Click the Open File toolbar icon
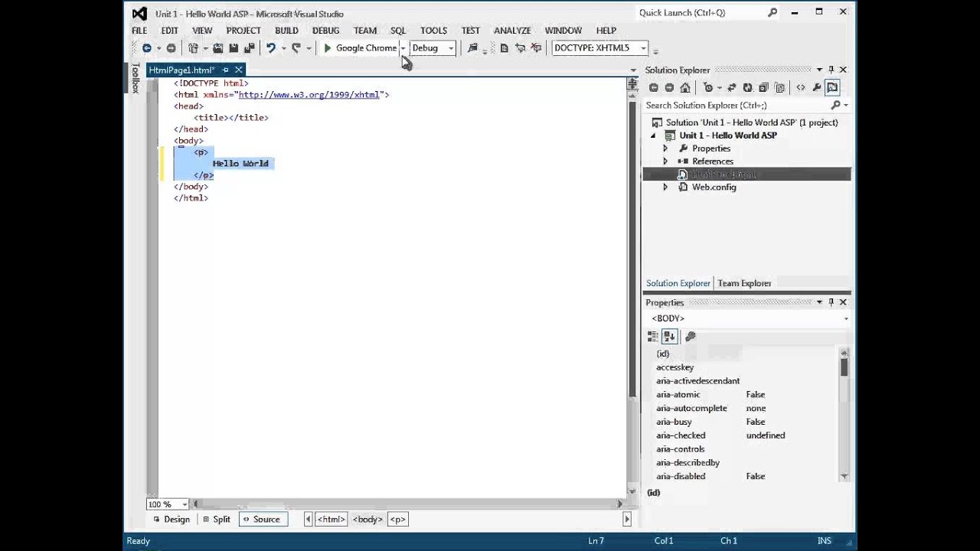 (x=218, y=48)
